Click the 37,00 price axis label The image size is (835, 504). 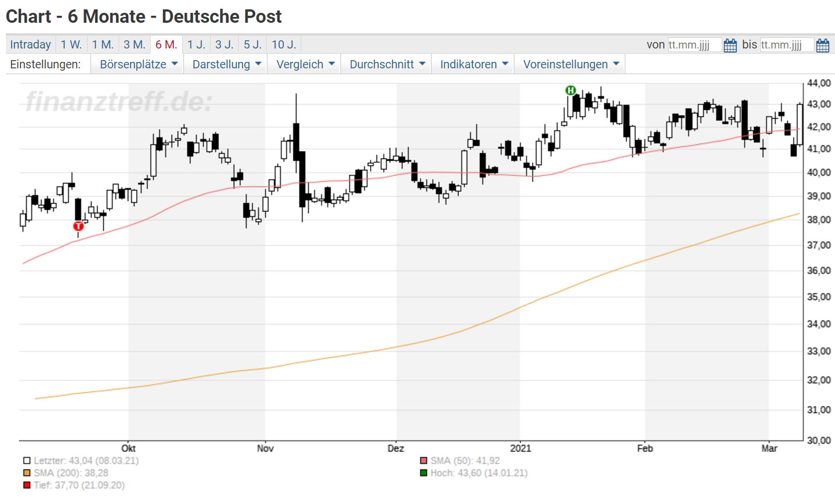819,245
